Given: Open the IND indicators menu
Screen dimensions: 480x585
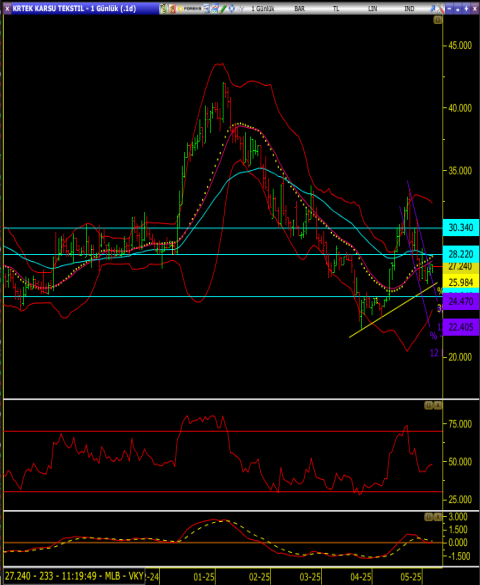Looking at the screenshot, I should 409,9.
